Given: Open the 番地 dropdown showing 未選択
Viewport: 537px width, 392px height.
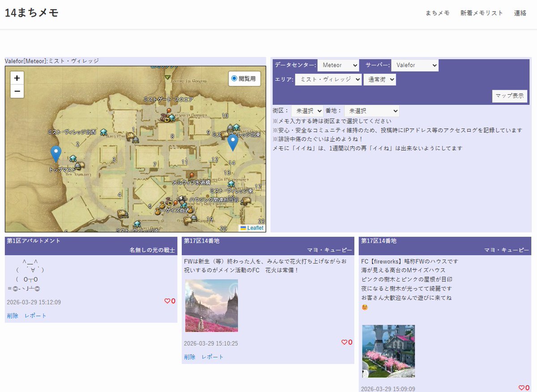Looking at the screenshot, I should pyautogui.click(x=371, y=111).
